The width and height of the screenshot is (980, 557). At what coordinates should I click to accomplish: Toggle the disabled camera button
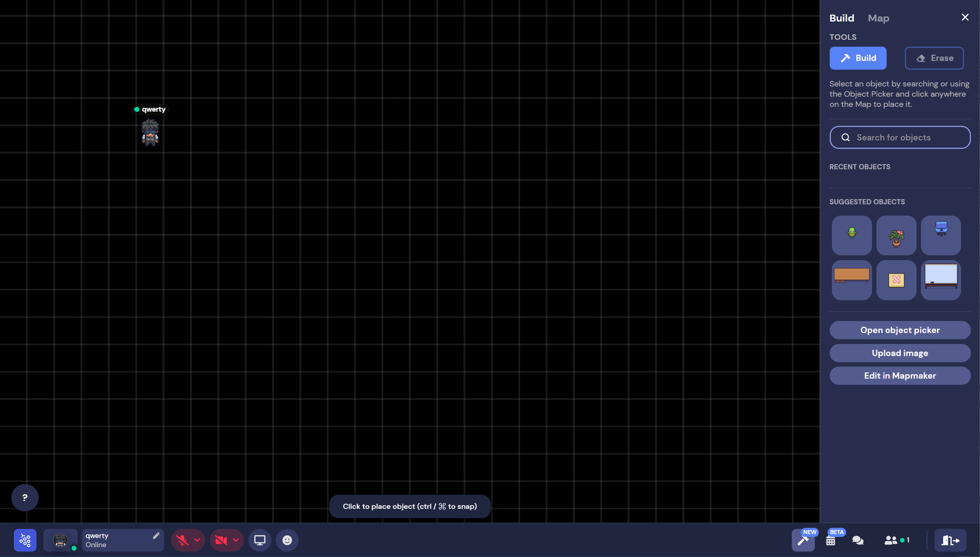click(221, 540)
